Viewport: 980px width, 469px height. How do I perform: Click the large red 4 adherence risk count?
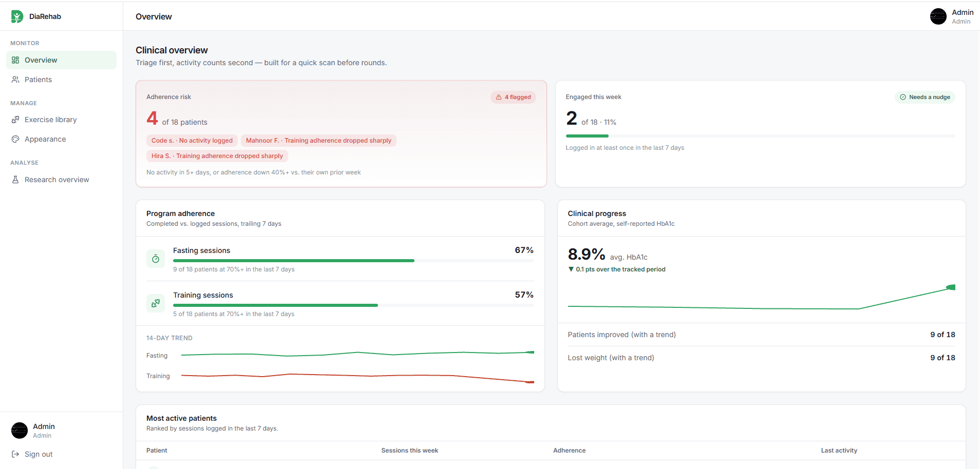152,119
